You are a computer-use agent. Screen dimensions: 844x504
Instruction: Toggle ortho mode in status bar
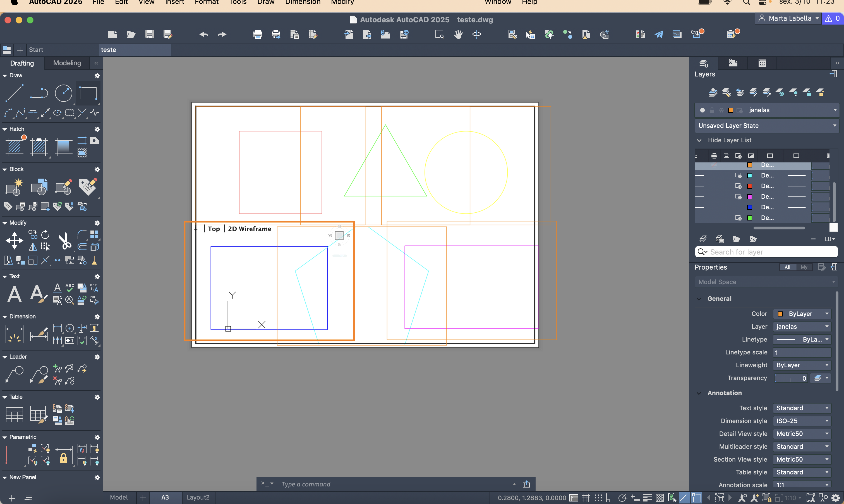[x=610, y=498]
